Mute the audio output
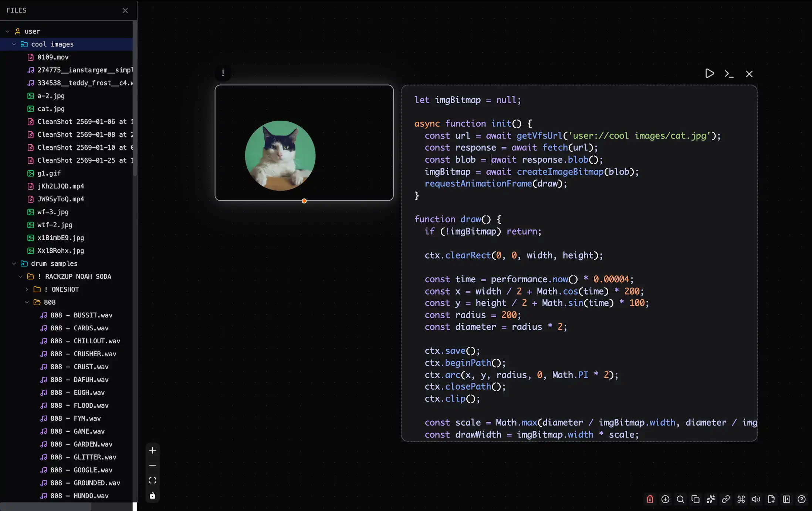 point(756,499)
